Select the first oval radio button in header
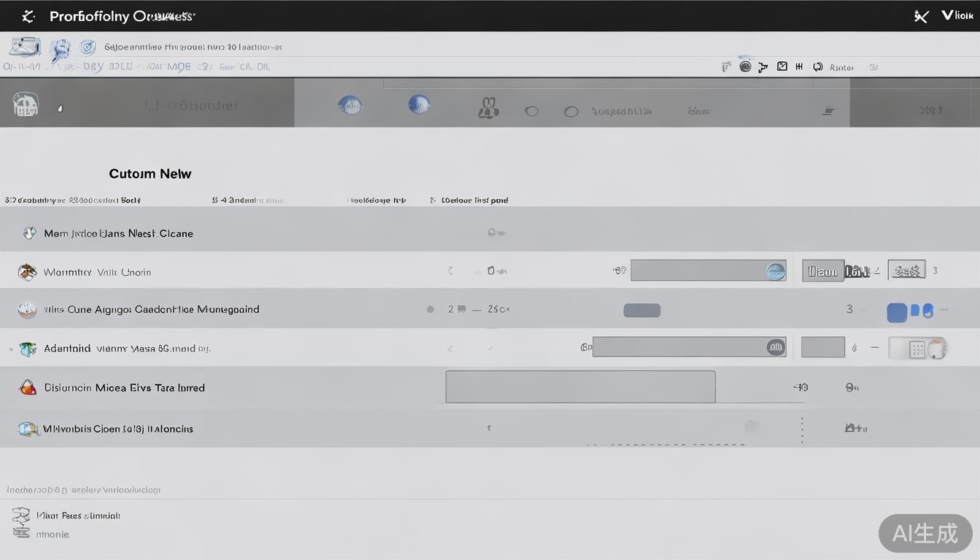 [532, 112]
